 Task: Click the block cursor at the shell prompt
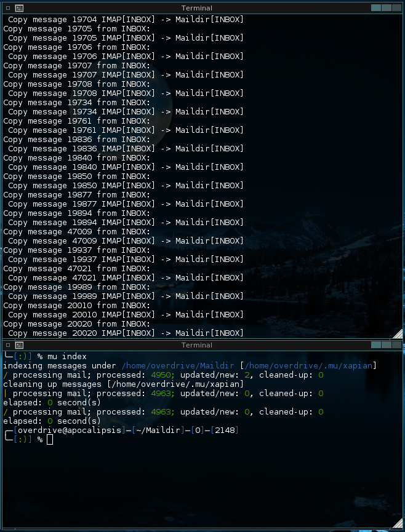click(x=50, y=439)
